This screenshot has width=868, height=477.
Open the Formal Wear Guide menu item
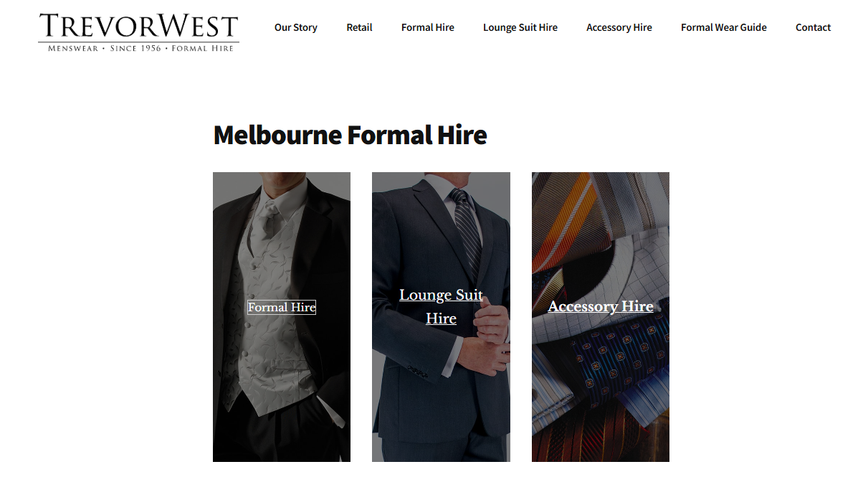tap(724, 27)
